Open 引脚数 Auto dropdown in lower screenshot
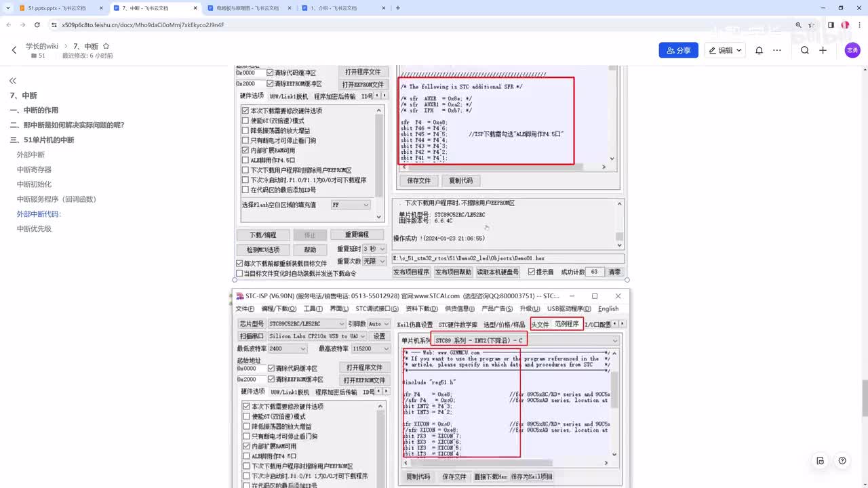Screen dimensions: 868x488 click(379, 324)
